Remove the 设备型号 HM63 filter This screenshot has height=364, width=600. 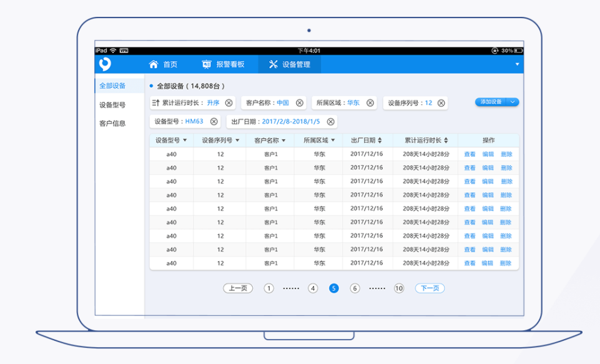(214, 121)
